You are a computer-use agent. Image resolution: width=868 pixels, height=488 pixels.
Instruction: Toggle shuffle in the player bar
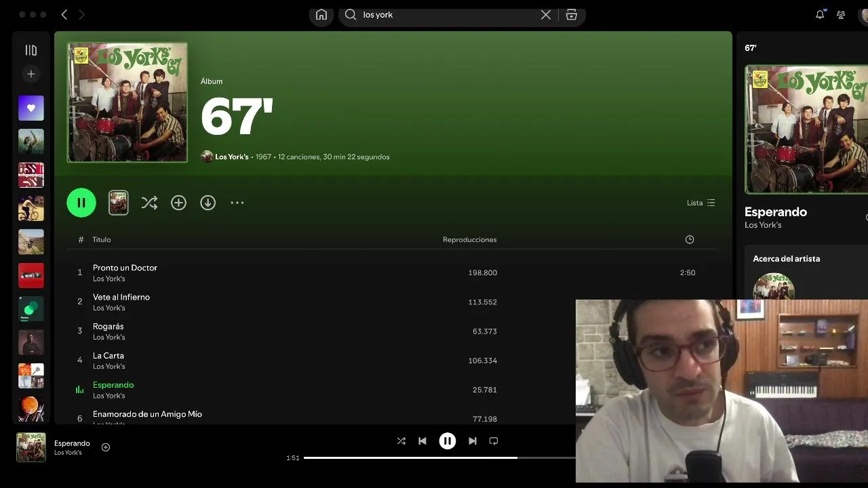(401, 441)
